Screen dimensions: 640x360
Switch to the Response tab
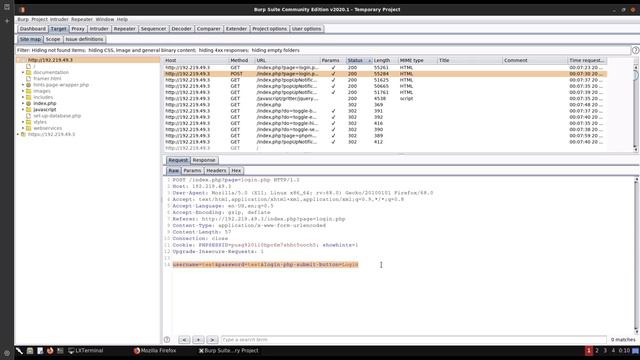tap(204, 160)
